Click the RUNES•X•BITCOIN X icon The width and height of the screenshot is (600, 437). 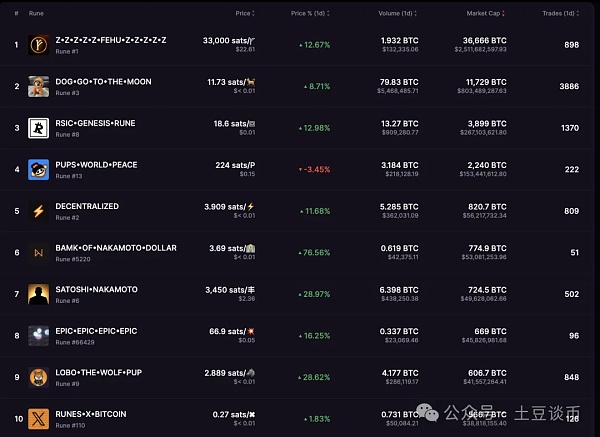point(39,419)
